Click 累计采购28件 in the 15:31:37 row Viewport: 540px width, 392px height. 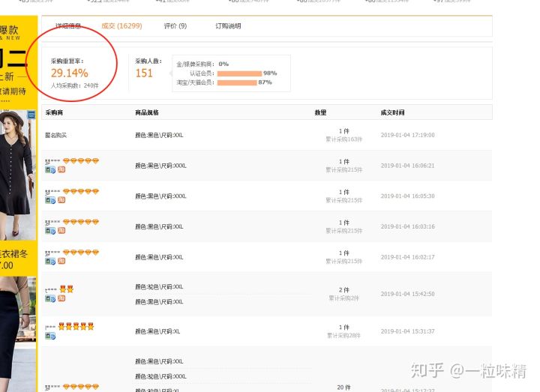coord(343,336)
